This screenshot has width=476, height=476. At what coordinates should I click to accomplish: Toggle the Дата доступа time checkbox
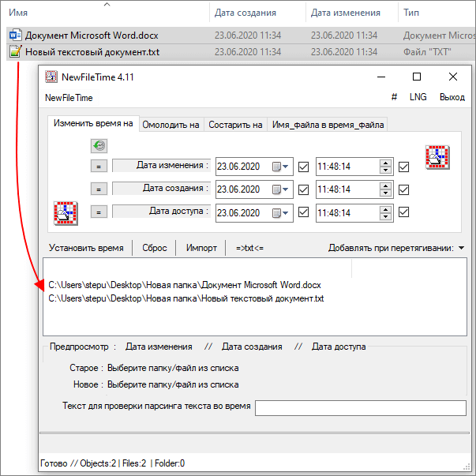[x=403, y=212]
